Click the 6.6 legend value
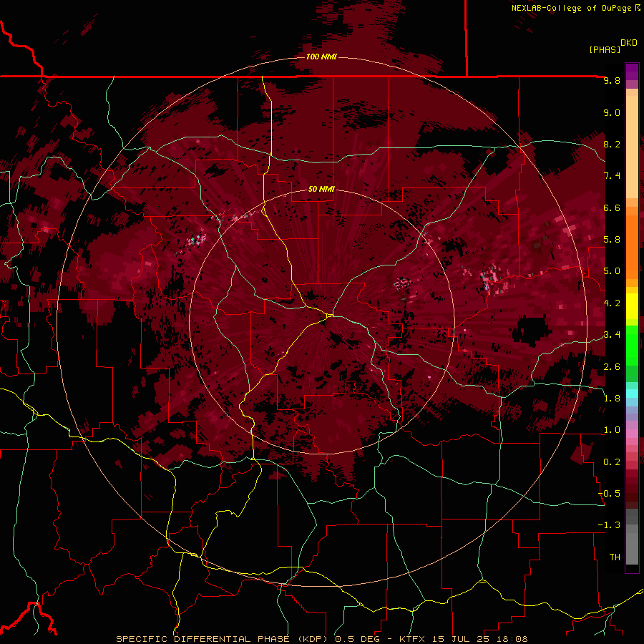This screenshot has height=644, width=644. point(612,208)
